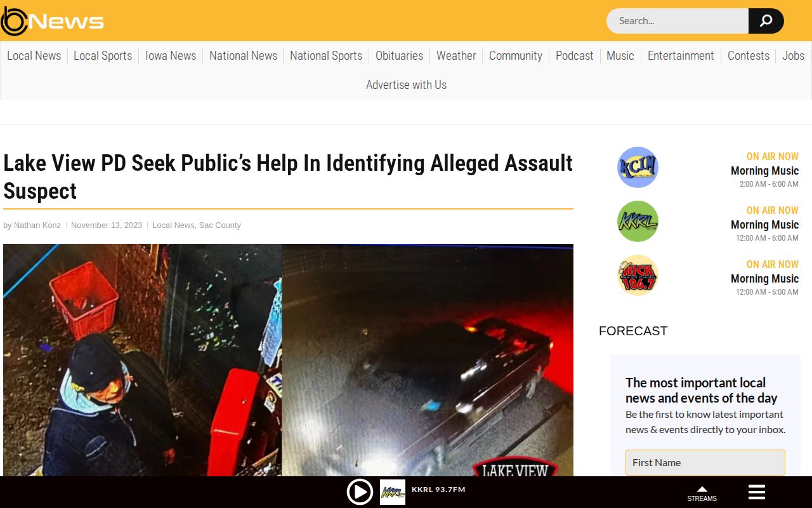Viewport: 812px width, 508px height.
Task: Click KKRL 93.7FM label in player
Action: click(438, 490)
